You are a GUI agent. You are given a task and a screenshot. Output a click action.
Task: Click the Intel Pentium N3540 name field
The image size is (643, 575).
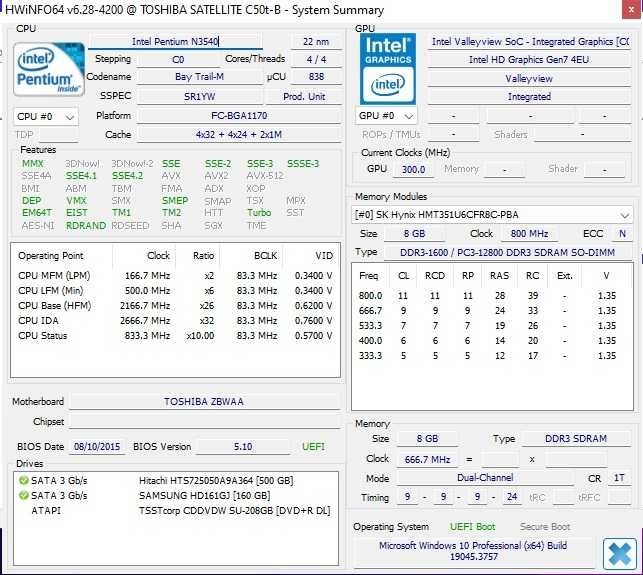[175, 42]
